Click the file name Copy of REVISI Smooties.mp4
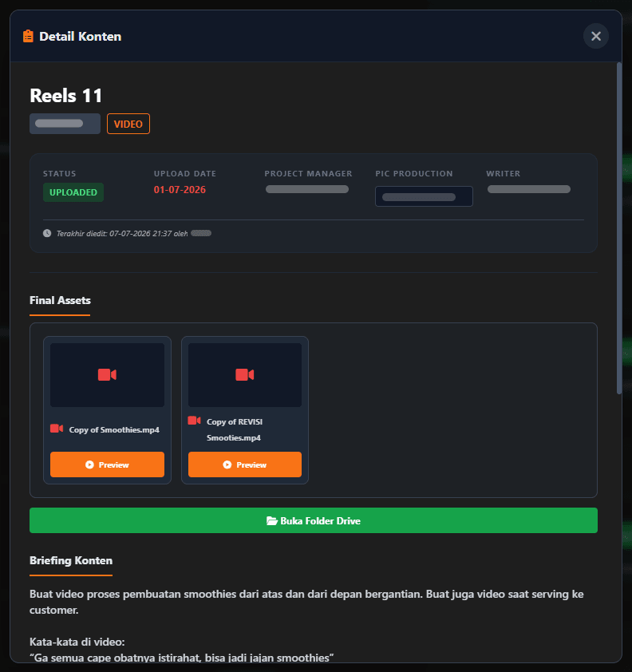 [x=235, y=429]
